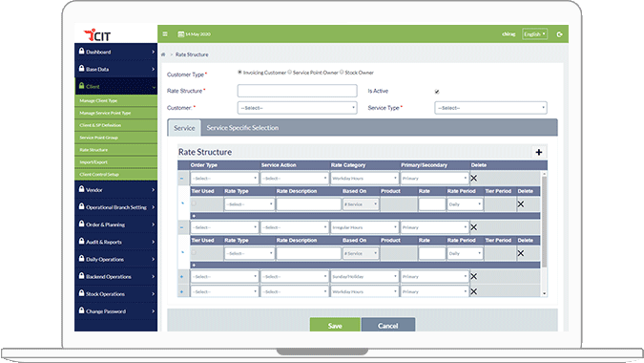
Task: Open the Customer dropdown
Action: click(x=297, y=108)
